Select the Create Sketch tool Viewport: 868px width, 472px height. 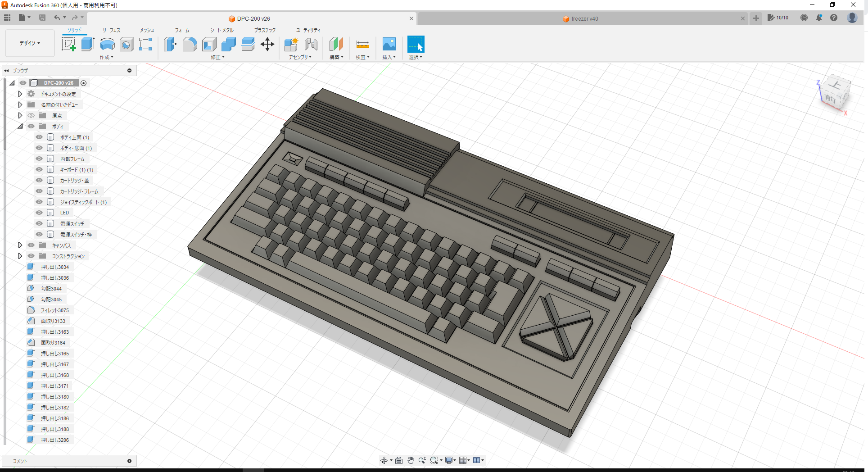tap(68, 44)
